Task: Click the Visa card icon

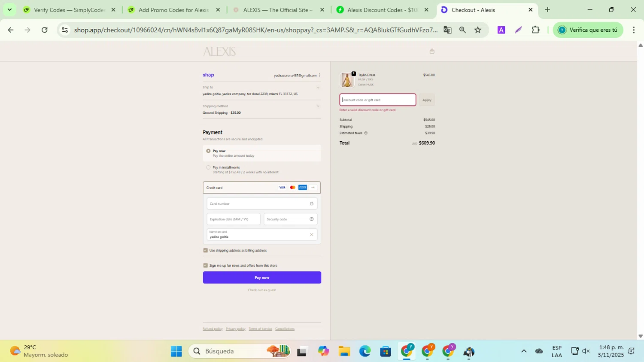Action: 282,188
